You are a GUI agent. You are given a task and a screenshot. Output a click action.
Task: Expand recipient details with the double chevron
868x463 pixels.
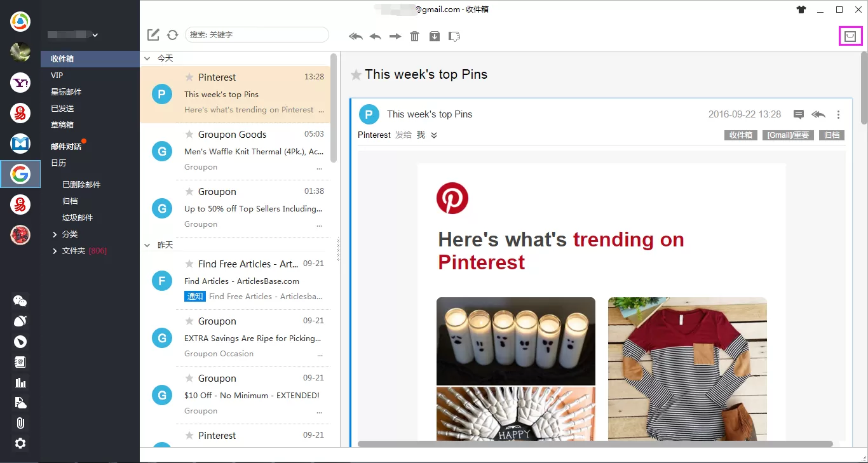pyautogui.click(x=434, y=135)
